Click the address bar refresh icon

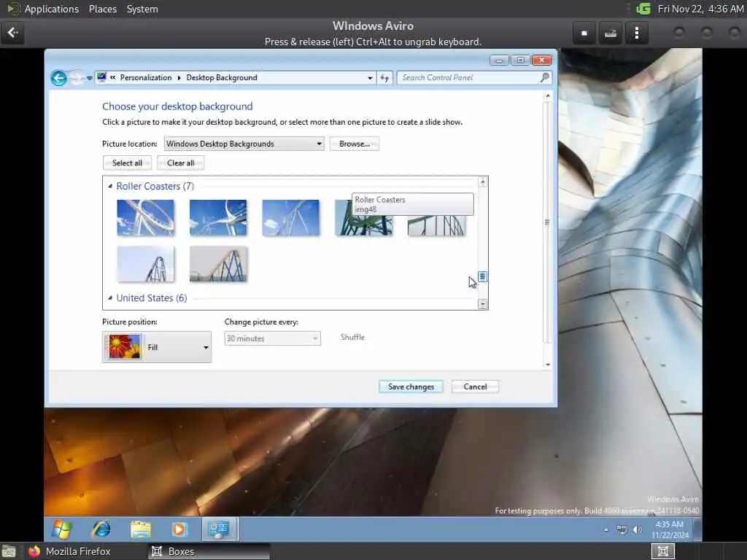click(384, 77)
